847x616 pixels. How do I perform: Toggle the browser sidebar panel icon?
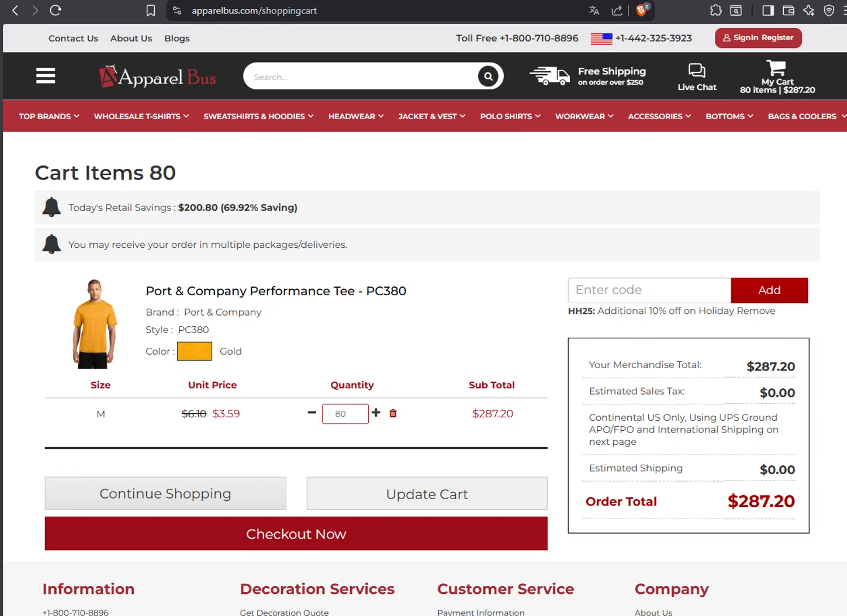768,11
